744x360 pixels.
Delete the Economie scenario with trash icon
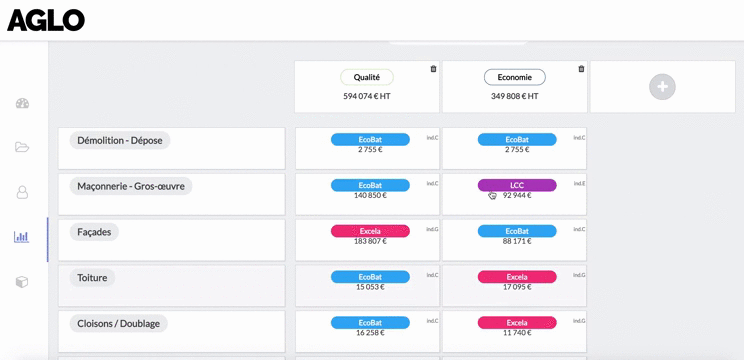tap(581, 69)
